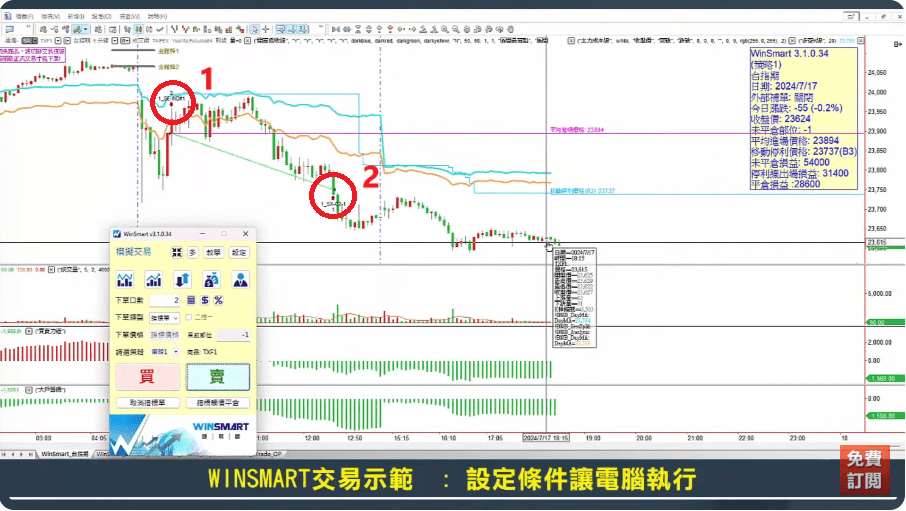Screen dimensions: 906x511
Task: Click the red-green fork icon in the toolbar
Action: coord(184,29)
